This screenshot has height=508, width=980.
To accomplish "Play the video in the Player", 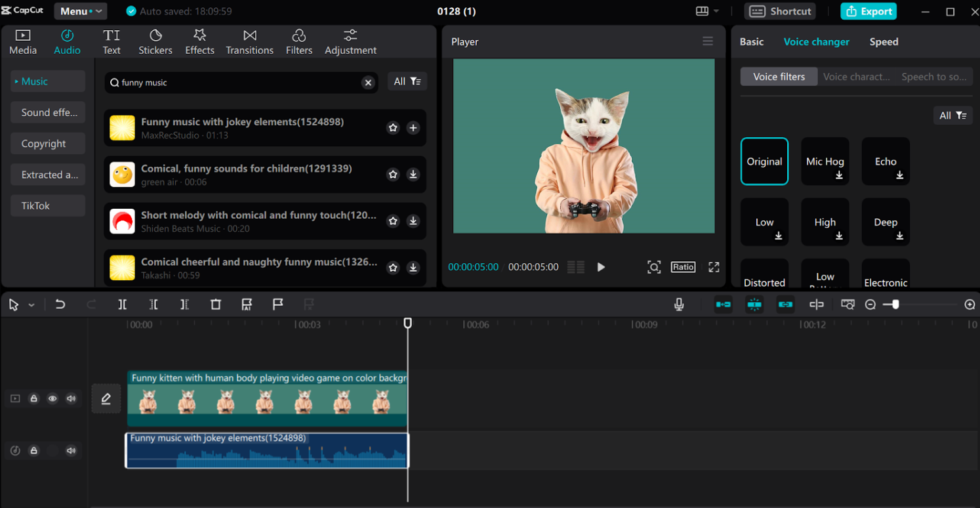I will click(x=601, y=267).
